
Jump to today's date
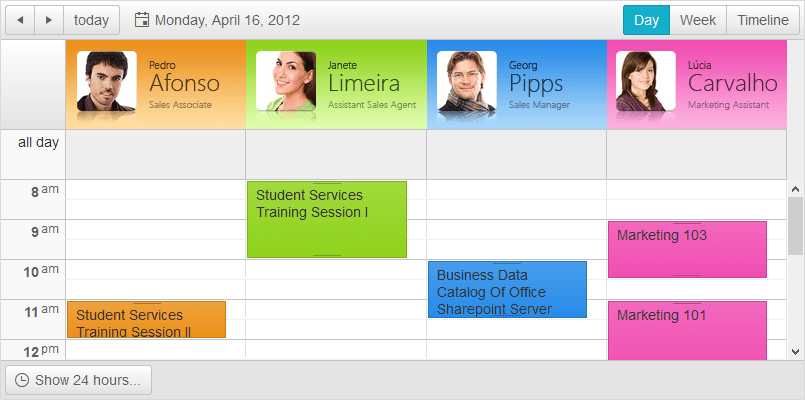click(x=92, y=20)
